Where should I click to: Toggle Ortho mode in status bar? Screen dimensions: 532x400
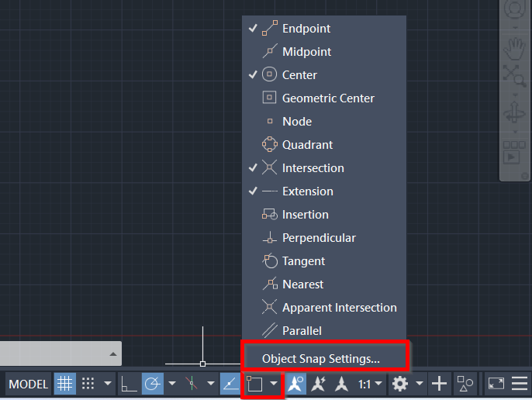click(x=129, y=384)
